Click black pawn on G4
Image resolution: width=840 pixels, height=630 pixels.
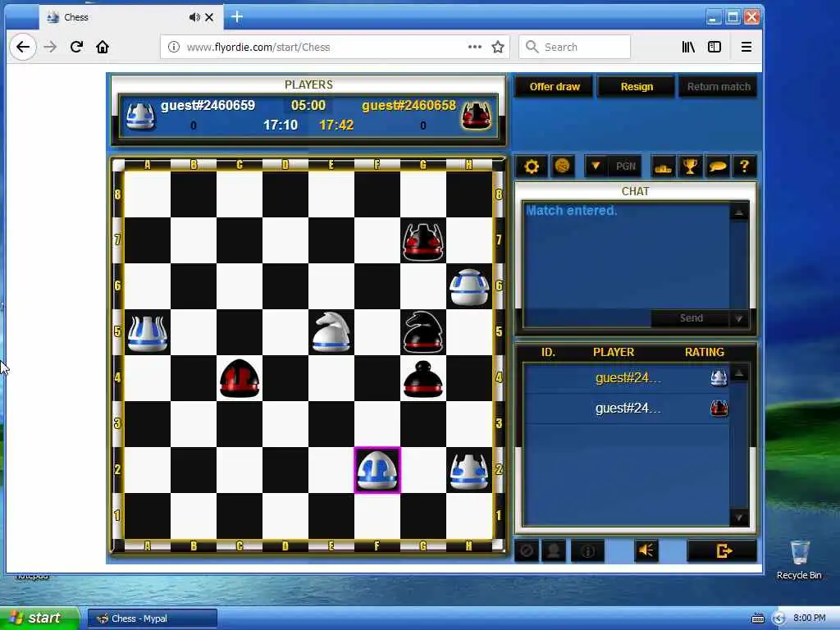423,379
